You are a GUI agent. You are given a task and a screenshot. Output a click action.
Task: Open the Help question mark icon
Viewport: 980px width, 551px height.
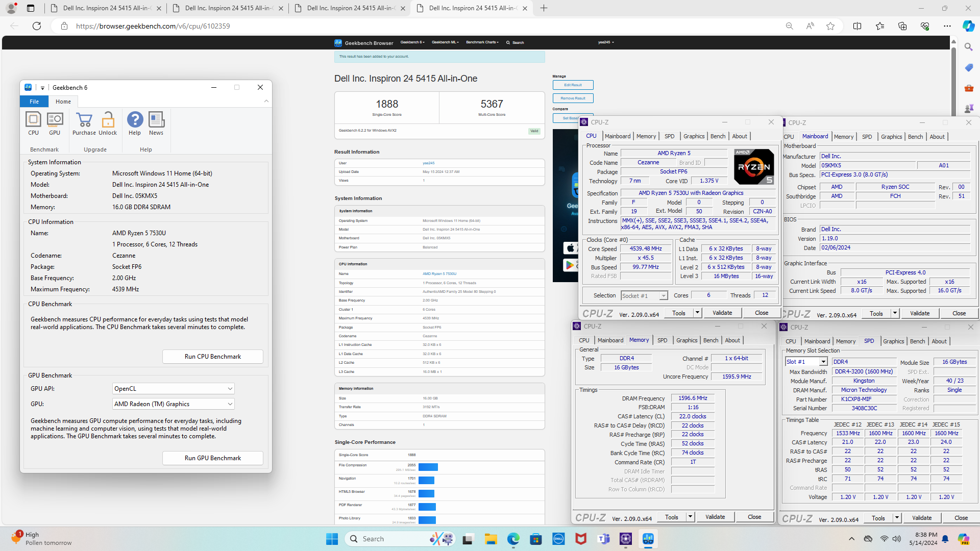[135, 124]
